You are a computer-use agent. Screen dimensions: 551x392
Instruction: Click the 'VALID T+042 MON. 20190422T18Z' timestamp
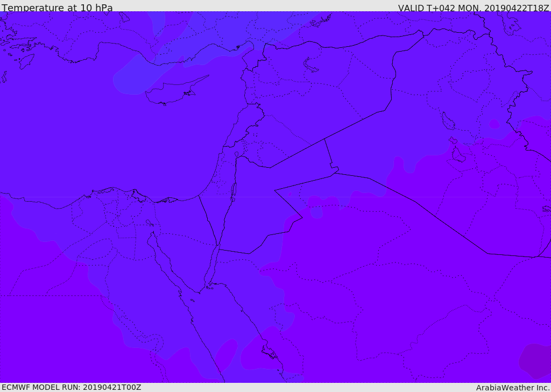(474, 8)
